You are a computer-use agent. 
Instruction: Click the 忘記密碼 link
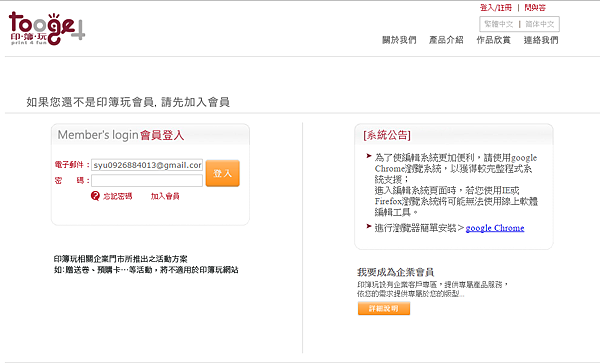[x=117, y=196]
